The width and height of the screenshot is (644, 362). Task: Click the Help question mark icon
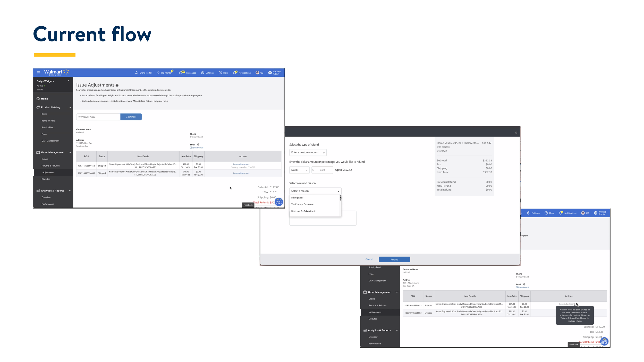click(220, 73)
